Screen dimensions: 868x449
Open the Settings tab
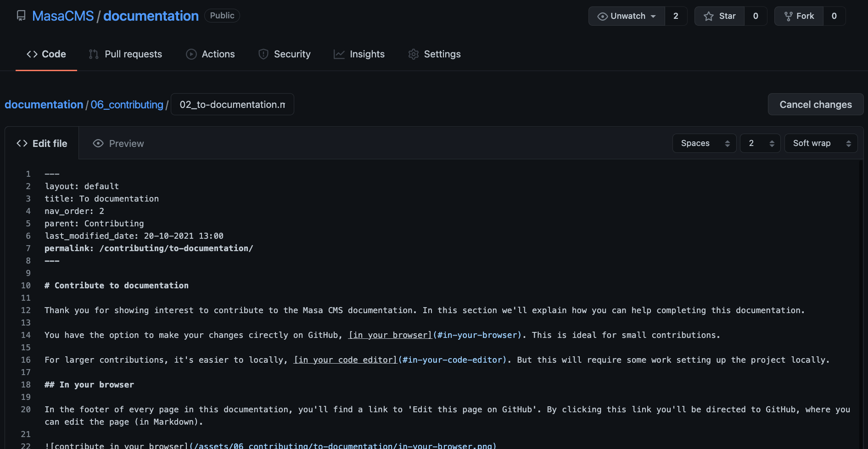coord(434,54)
